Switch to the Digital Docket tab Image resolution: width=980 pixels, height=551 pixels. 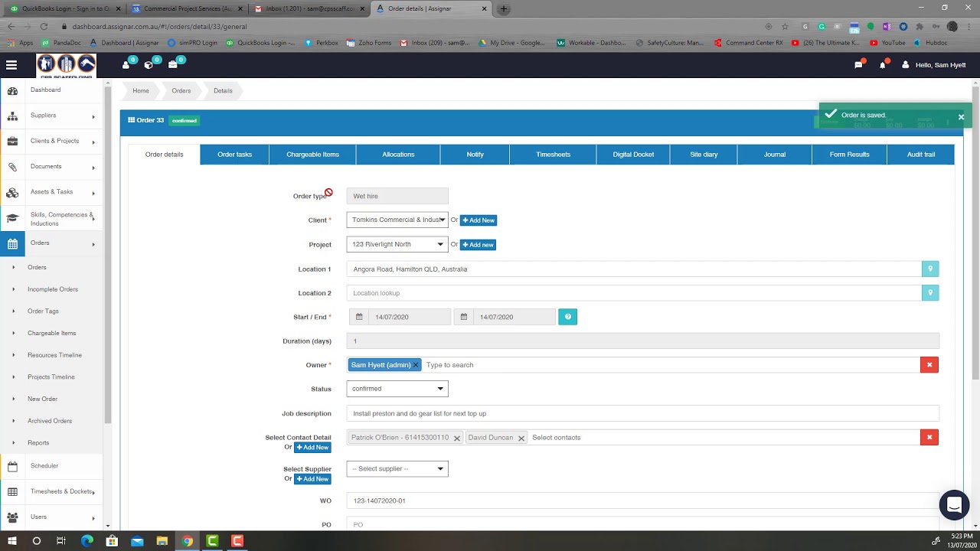click(633, 155)
